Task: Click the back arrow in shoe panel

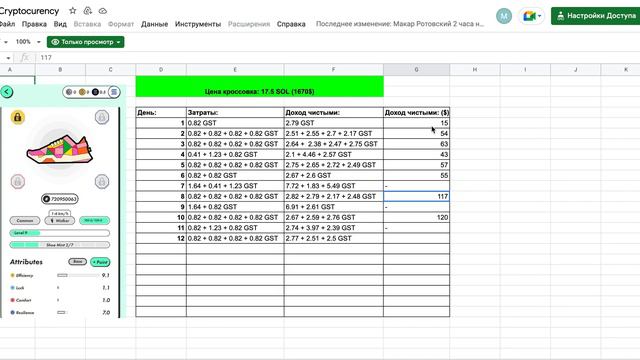Action: point(7,92)
